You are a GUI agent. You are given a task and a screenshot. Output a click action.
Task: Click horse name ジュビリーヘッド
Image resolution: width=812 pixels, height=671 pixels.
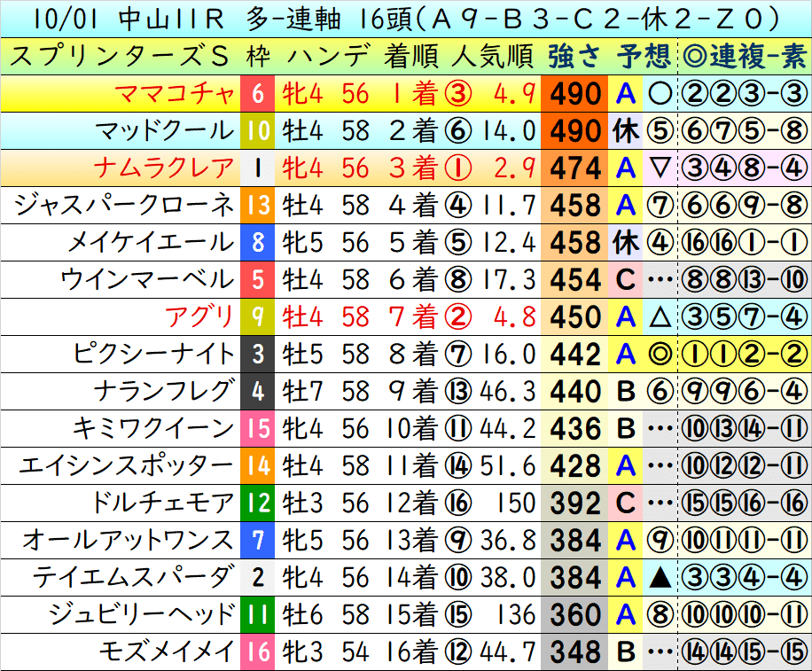(142, 615)
